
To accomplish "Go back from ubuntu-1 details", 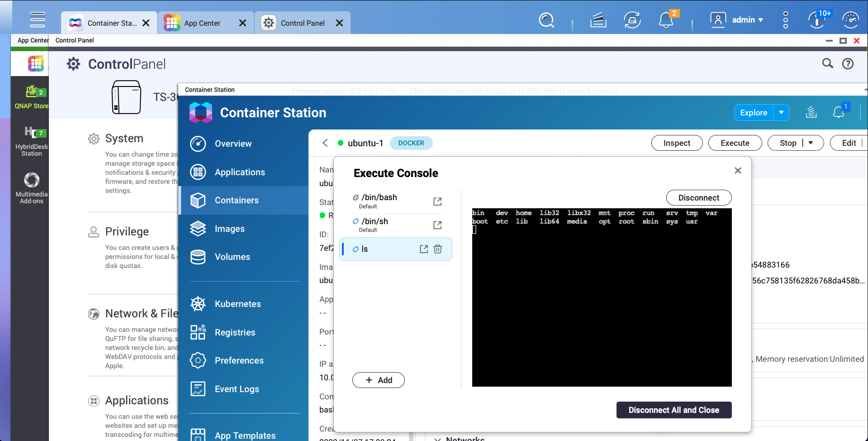I will (x=325, y=143).
